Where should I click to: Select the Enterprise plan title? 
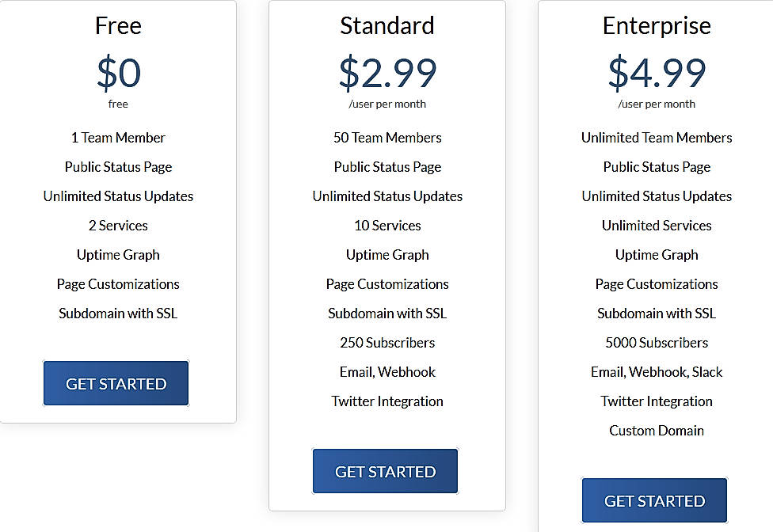point(657,25)
